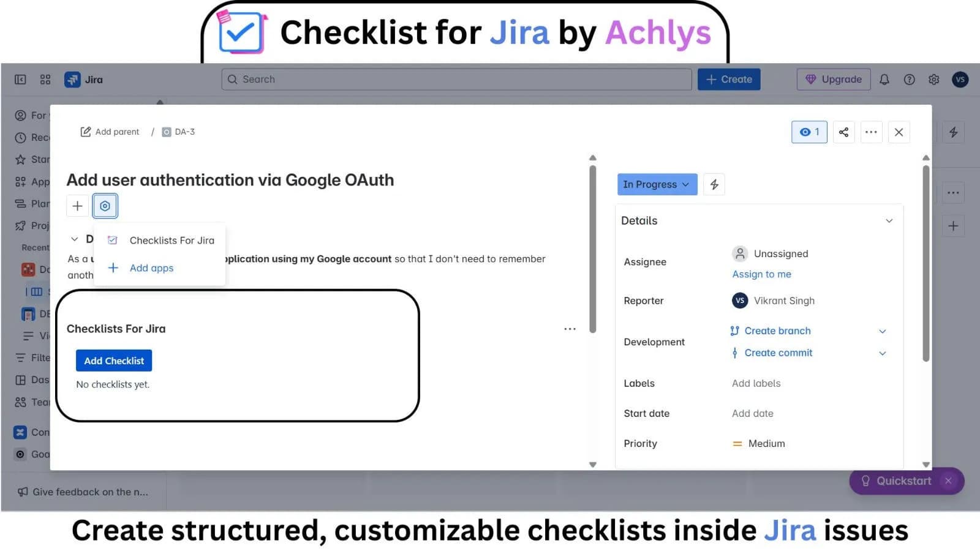Click the share icon in issue header
Viewport: 980px width, 551px height.
(x=843, y=132)
